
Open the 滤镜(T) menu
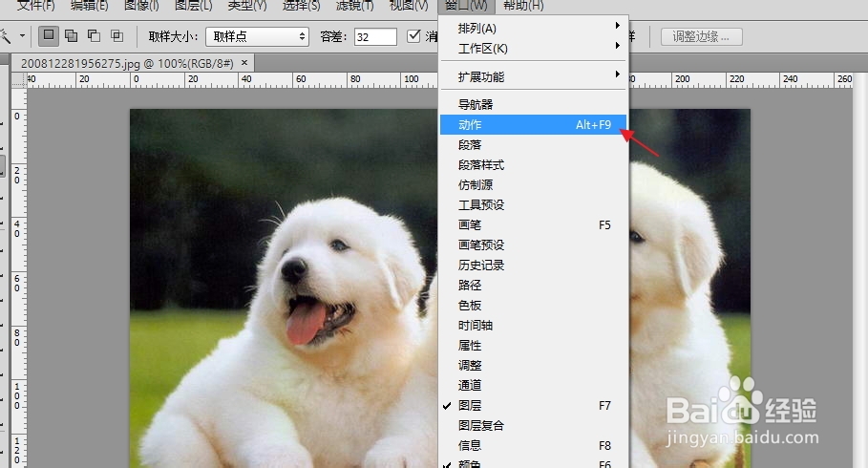point(355,6)
